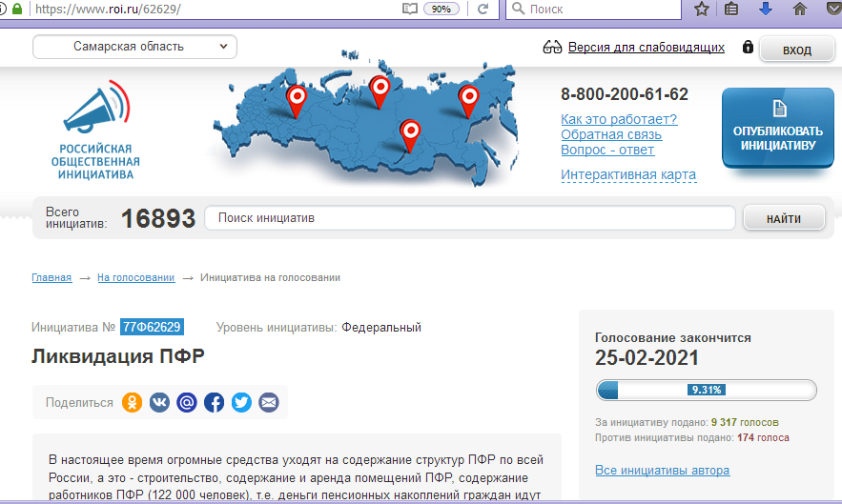
Task: Click the Российская общественная инициатива megaphone logo
Action: pyautogui.click(x=96, y=131)
